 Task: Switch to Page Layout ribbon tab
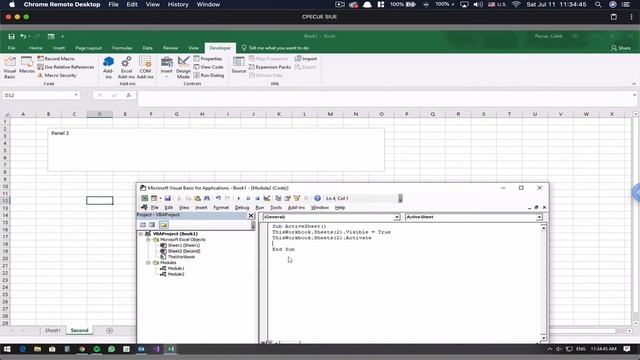[88, 48]
